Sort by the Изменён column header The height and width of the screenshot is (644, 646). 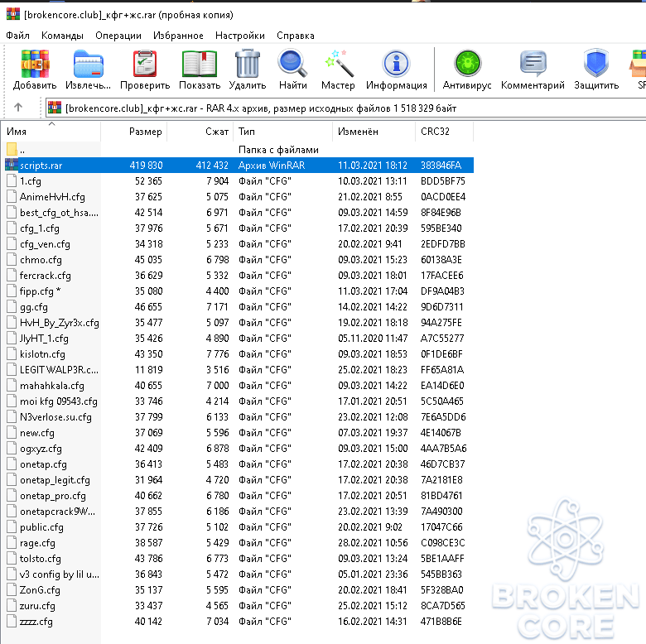374,132
